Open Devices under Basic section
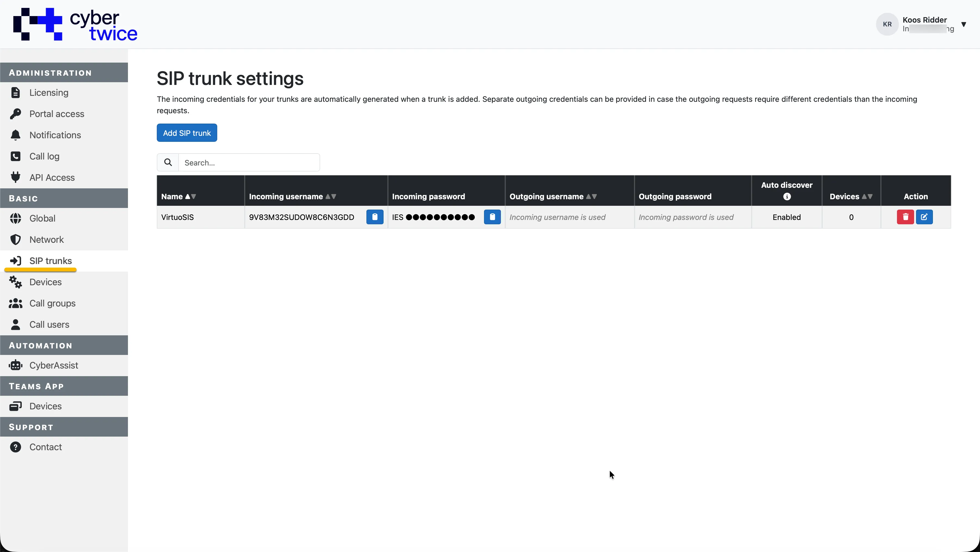The height and width of the screenshot is (552, 980). click(64, 282)
